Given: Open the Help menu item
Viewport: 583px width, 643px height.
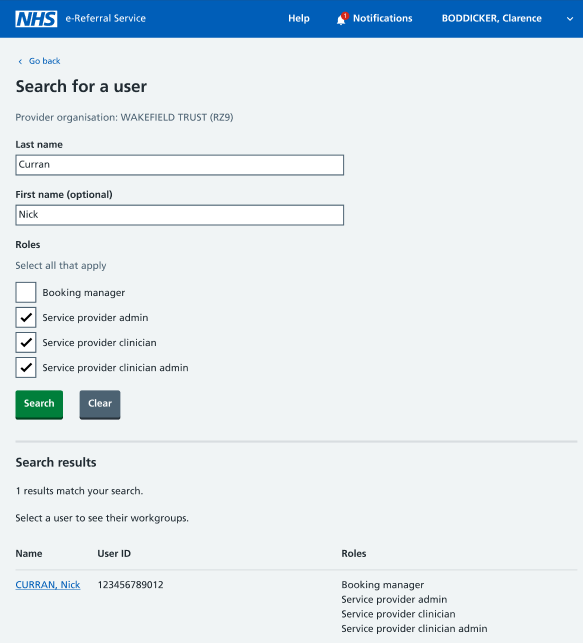Looking at the screenshot, I should click(298, 18).
